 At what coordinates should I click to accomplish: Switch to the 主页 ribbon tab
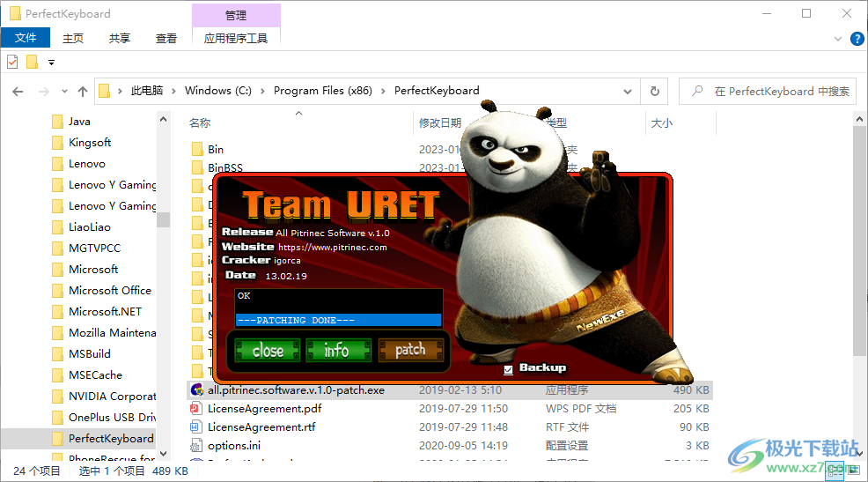72,38
